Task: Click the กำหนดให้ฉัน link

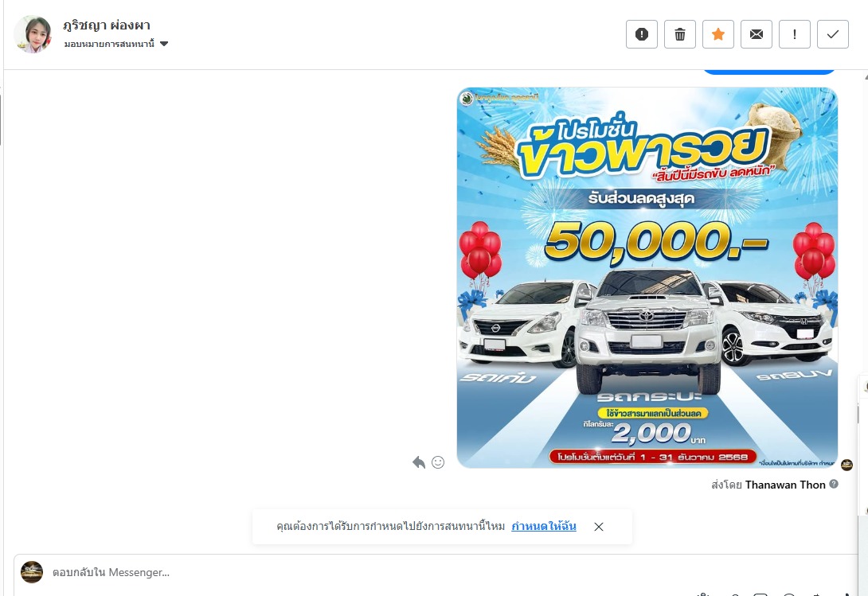Action: point(544,526)
